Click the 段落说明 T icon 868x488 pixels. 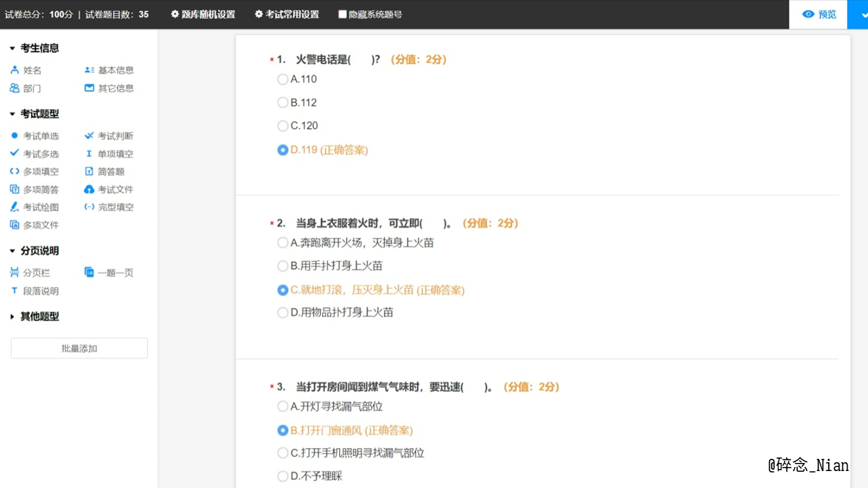tap(14, 291)
